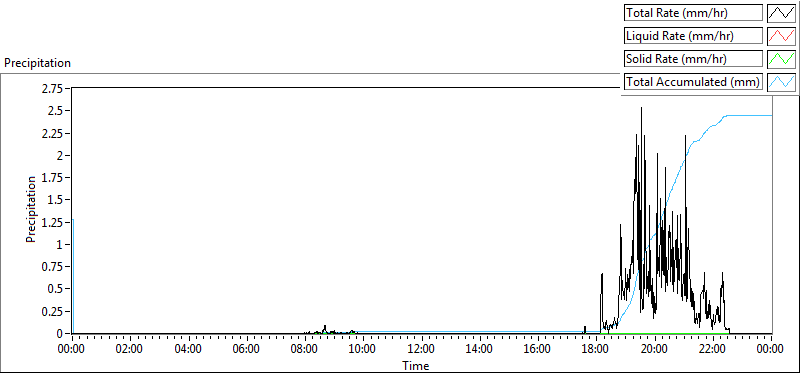
Task: Click the 2.25 y-axis value
Action: coord(52,133)
